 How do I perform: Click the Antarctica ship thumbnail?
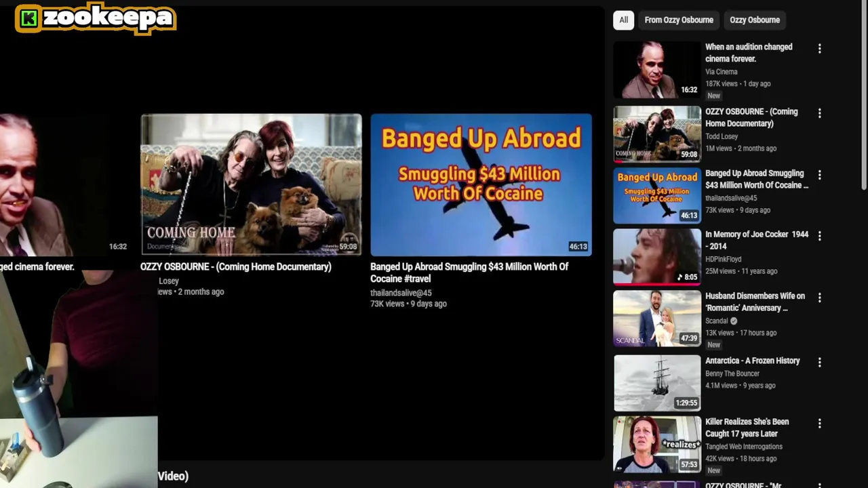click(x=657, y=383)
